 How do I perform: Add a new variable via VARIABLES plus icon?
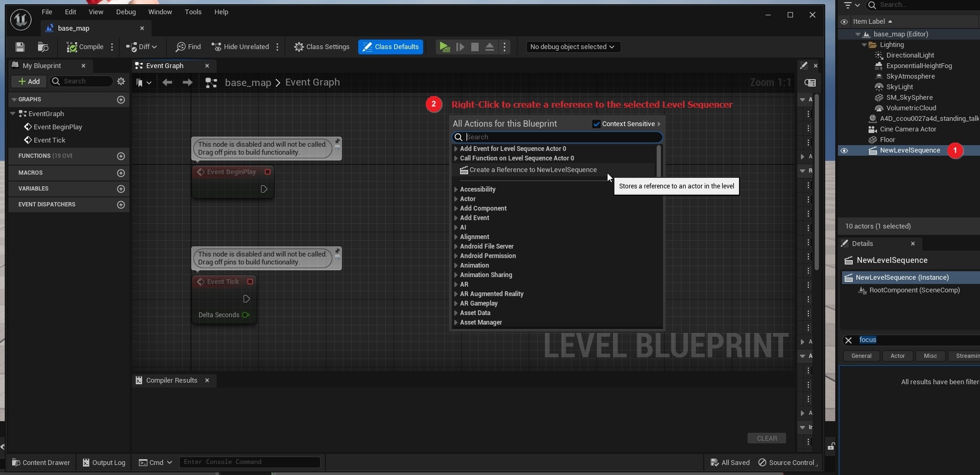[121, 189]
